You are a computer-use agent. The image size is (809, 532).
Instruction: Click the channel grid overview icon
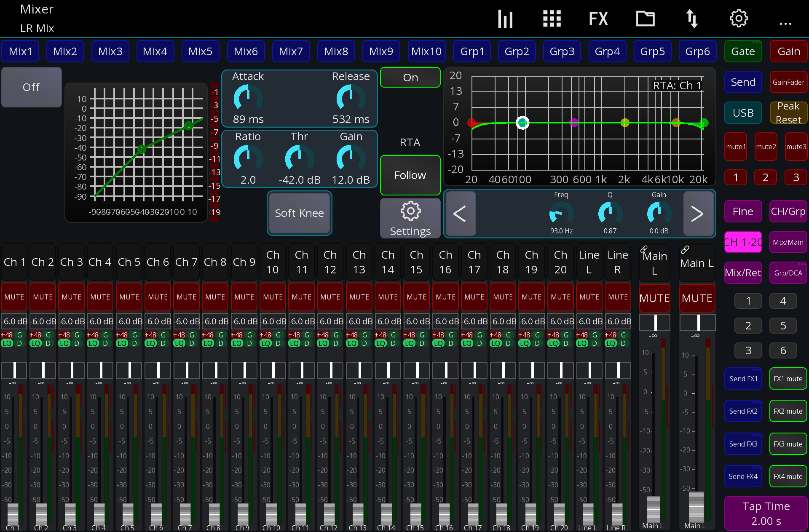click(552, 19)
